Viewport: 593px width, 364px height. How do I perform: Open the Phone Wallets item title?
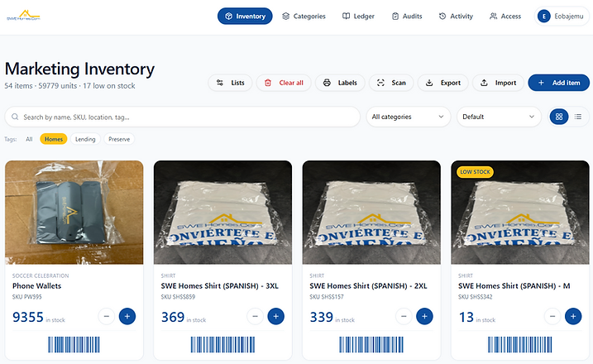pyautogui.click(x=36, y=286)
